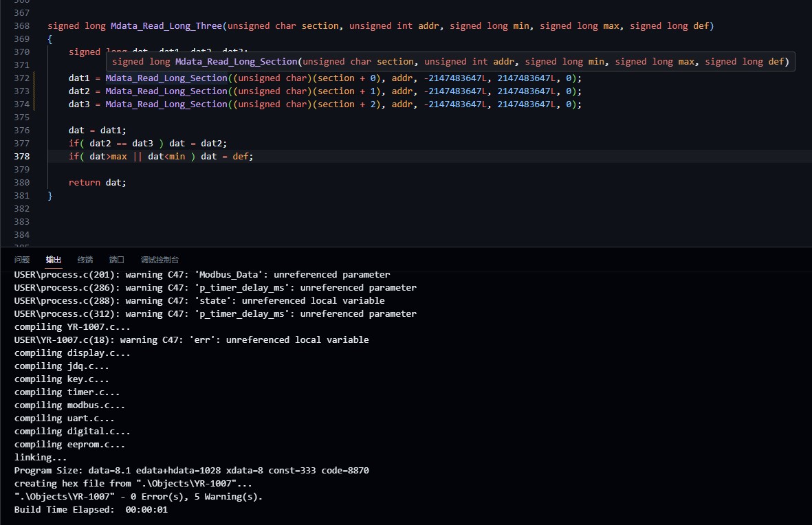Click the function signature hover tooltip

click(x=450, y=62)
